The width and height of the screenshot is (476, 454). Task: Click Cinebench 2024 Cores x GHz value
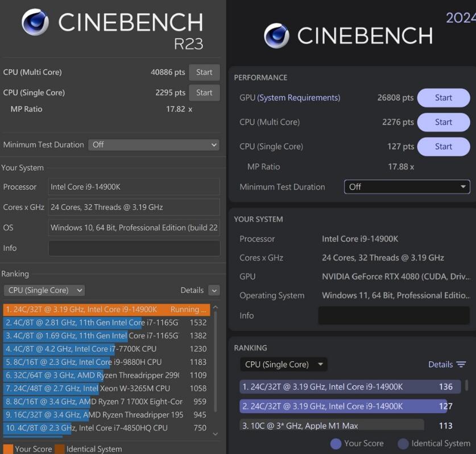point(383,258)
